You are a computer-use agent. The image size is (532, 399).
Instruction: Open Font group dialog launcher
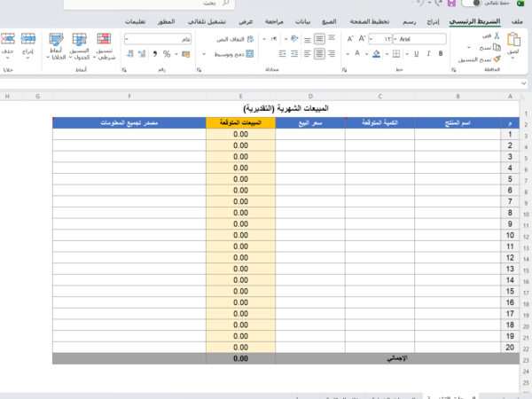pyautogui.click(x=344, y=70)
